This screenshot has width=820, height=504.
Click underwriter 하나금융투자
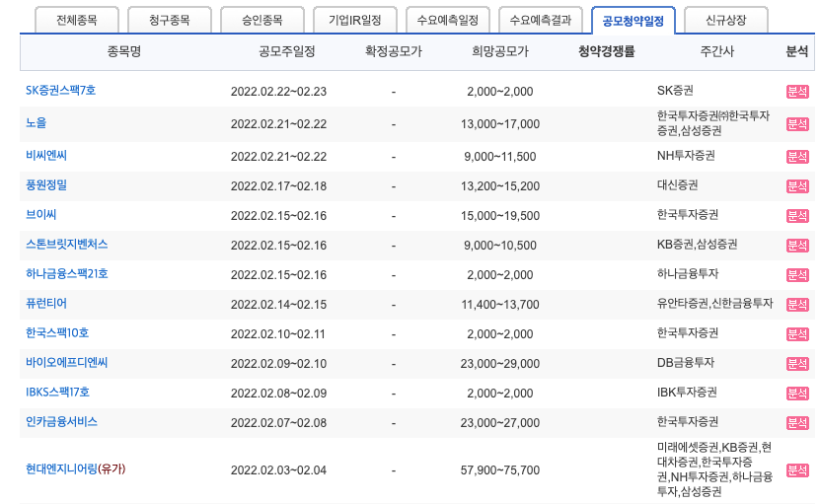click(x=688, y=273)
